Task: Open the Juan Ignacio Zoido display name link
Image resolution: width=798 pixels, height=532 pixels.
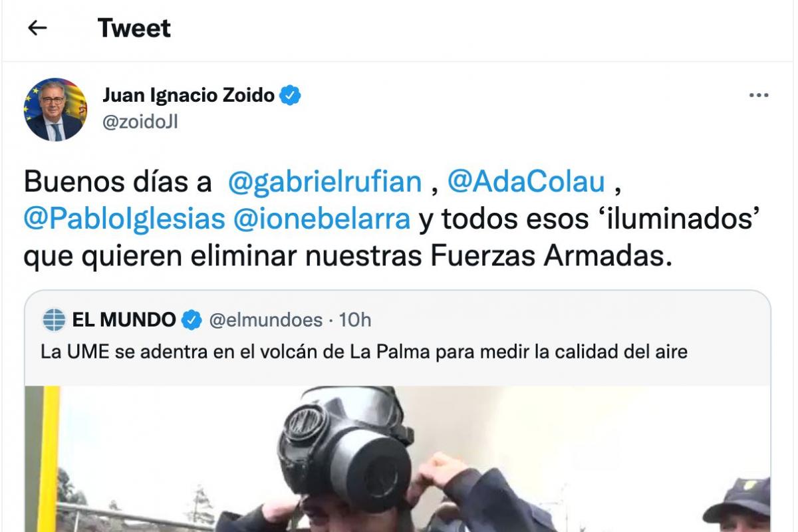Action: (188, 96)
